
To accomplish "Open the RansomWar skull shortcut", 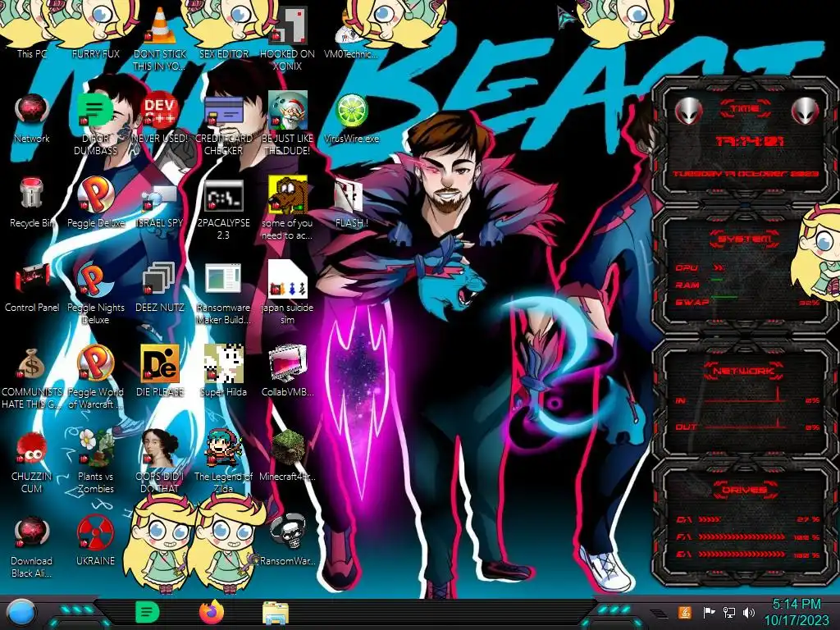I will (x=287, y=541).
